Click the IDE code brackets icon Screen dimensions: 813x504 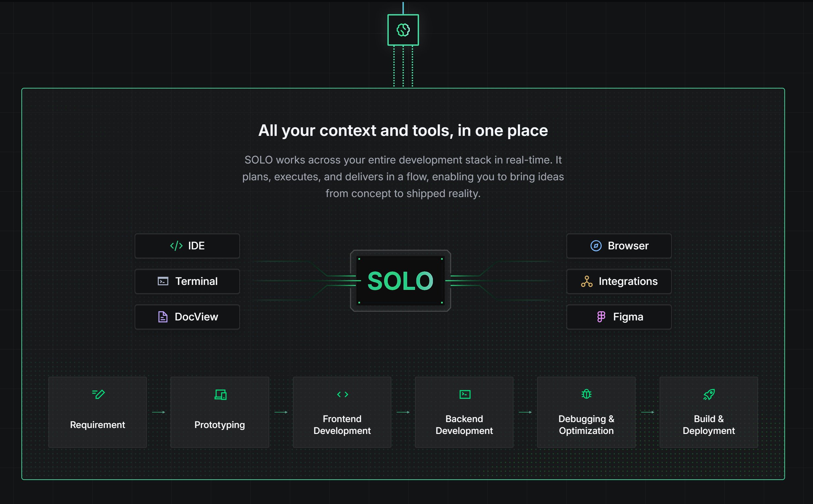click(x=176, y=246)
